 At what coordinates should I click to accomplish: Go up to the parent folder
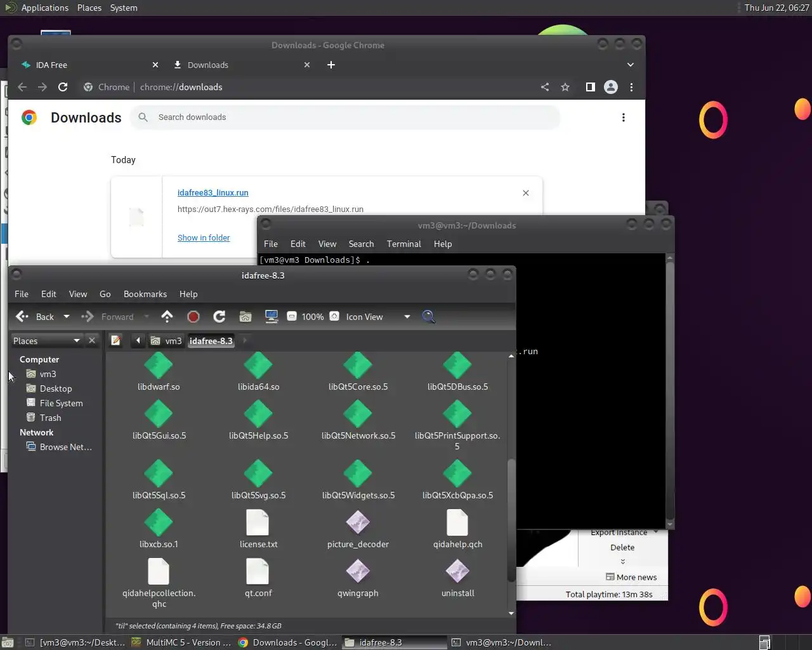(x=167, y=316)
